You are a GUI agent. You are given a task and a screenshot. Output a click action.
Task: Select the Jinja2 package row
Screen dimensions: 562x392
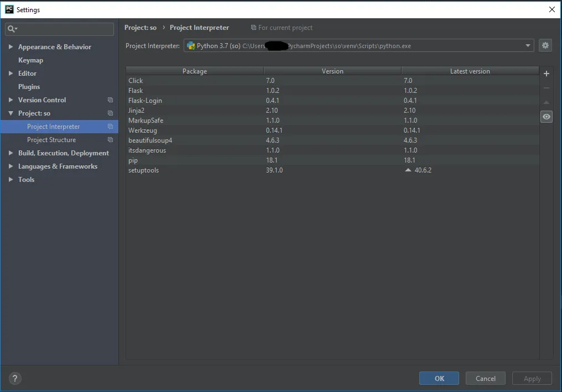[x=332, y=111]
